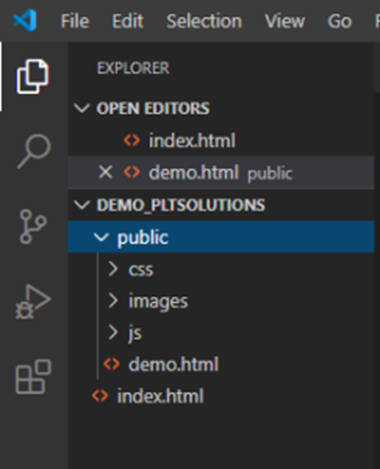Open the Extensions view icon

[x=33, y=377]
